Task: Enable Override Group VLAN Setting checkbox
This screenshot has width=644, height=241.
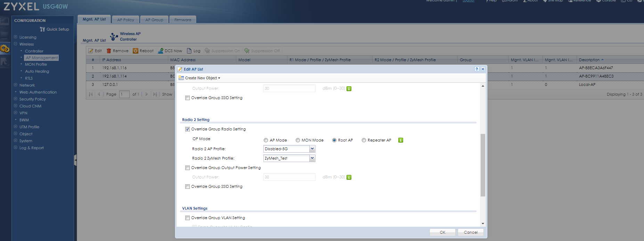Action: click(188, 218)
